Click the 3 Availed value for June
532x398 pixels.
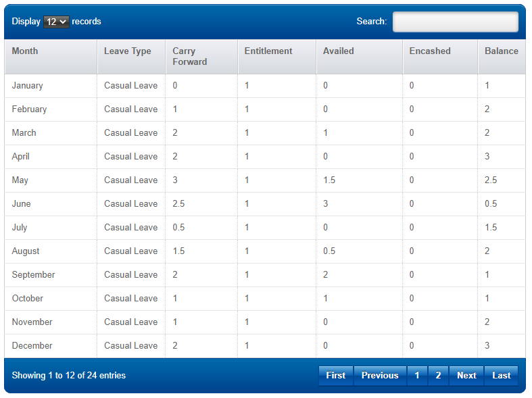click(x=325, y=204)
